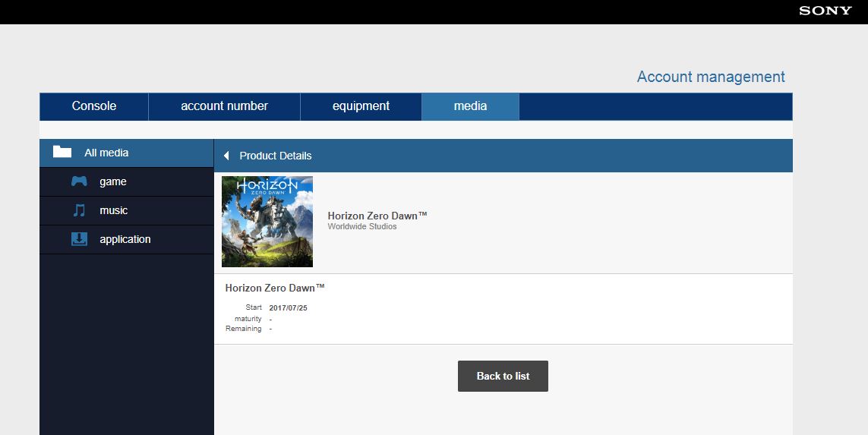Screen dimensions: 868x435
Task: Click the Product Details header text
Action: (x=276, y=156)
